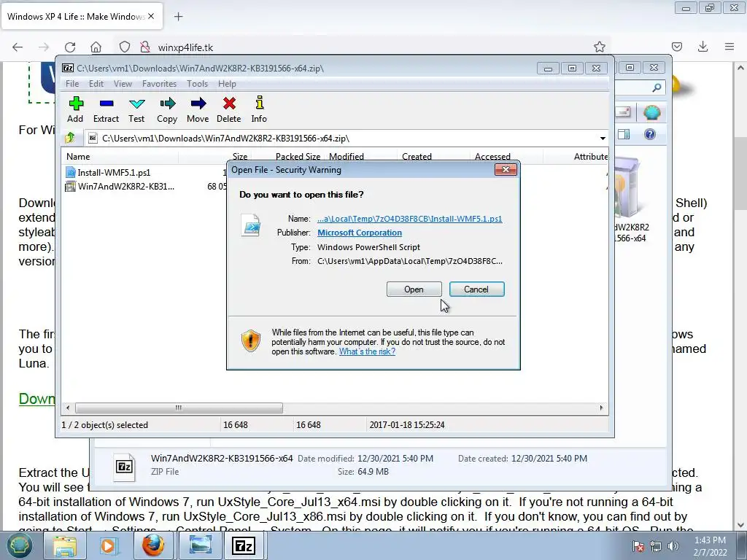The width and height of the screenshot is (747, 560).
Task: Select the Copy toolbar icon
Action: point(167,110)
